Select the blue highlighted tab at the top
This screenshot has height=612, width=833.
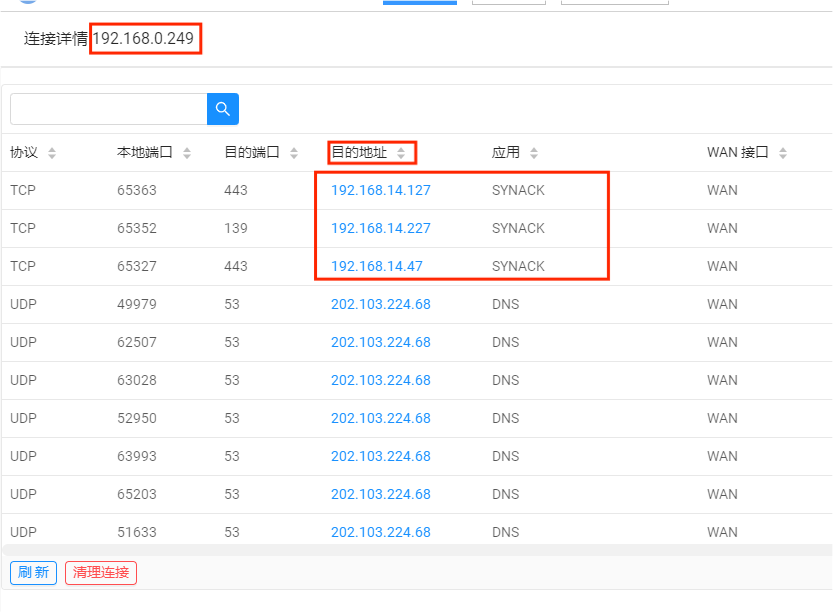[419, 2]
